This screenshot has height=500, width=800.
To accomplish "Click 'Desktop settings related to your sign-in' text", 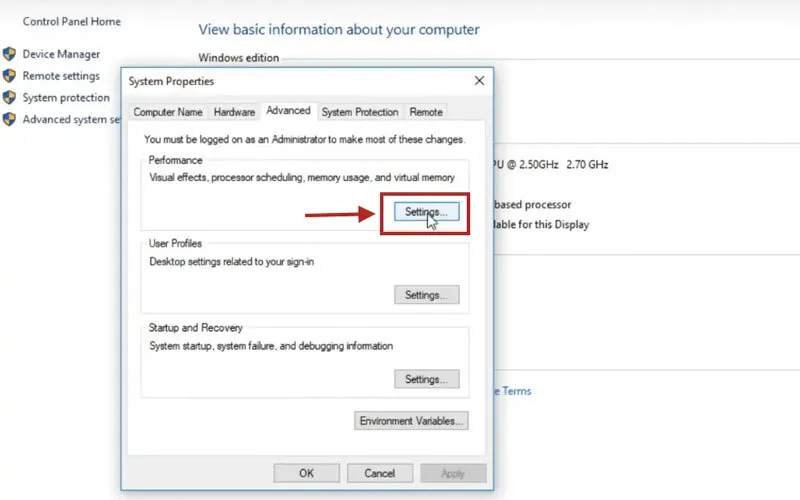I will (x=232, y=262).
